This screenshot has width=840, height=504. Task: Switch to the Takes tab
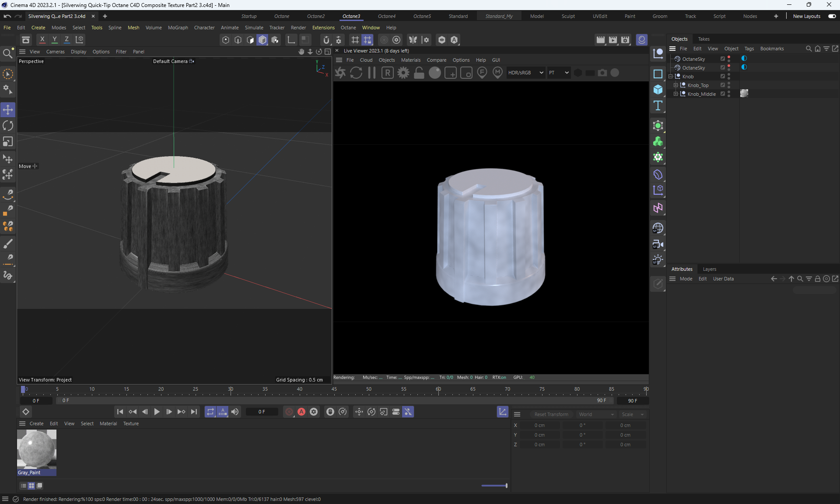(703, 39)
